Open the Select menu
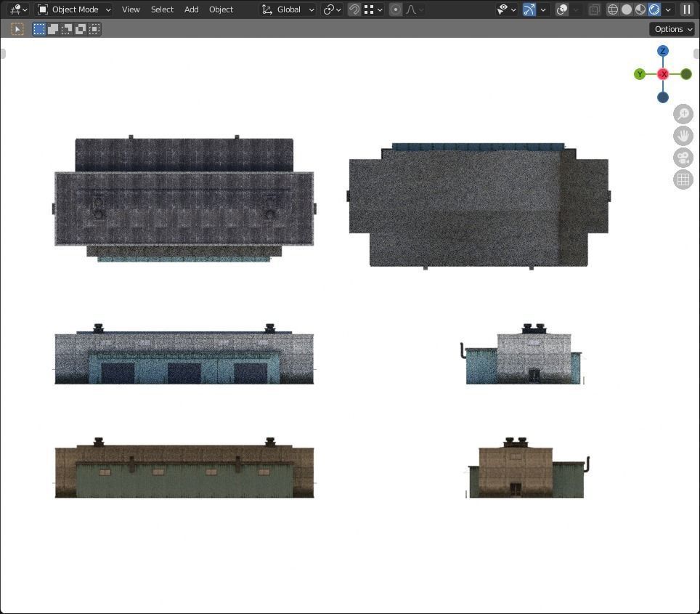The image size is (700, 614). [162, 9]
